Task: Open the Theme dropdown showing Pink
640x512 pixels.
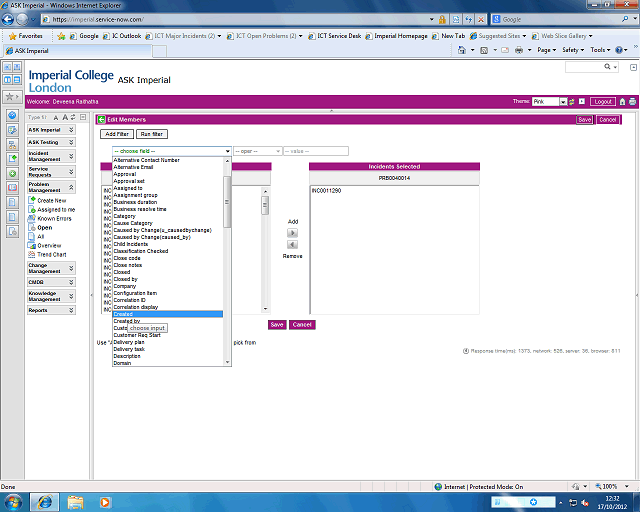Action: (564, 102)
